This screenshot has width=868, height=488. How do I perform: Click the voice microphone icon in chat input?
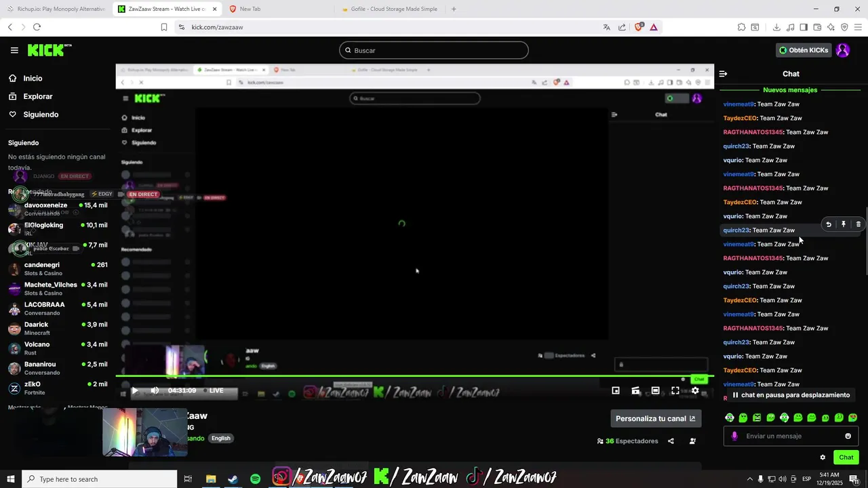734,436
